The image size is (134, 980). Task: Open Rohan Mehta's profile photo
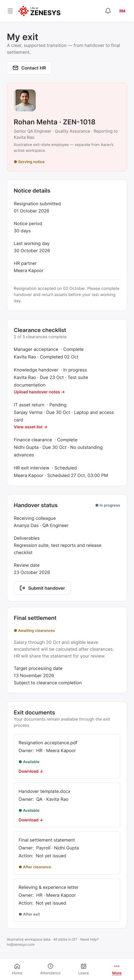coord(25,100)
